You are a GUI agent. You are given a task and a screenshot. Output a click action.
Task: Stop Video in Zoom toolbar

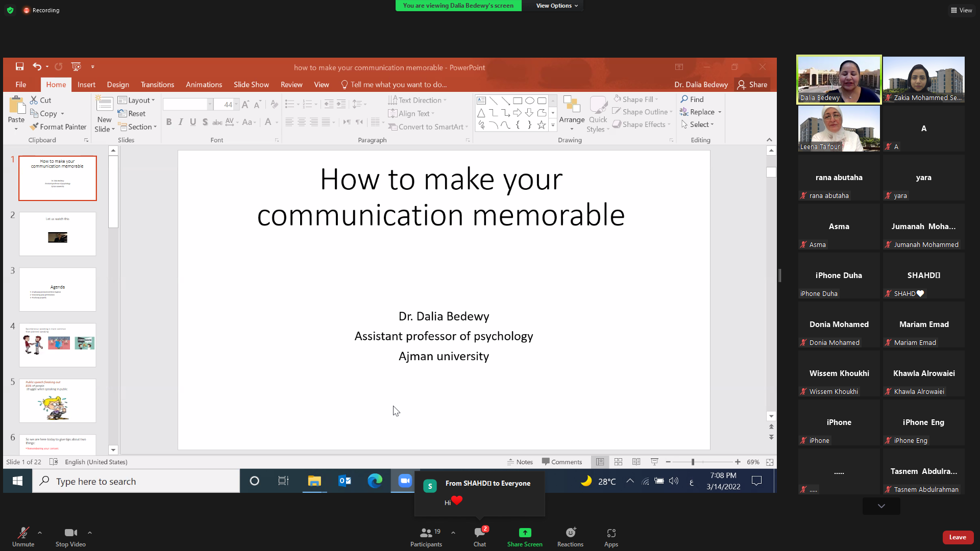pos(70,533)
